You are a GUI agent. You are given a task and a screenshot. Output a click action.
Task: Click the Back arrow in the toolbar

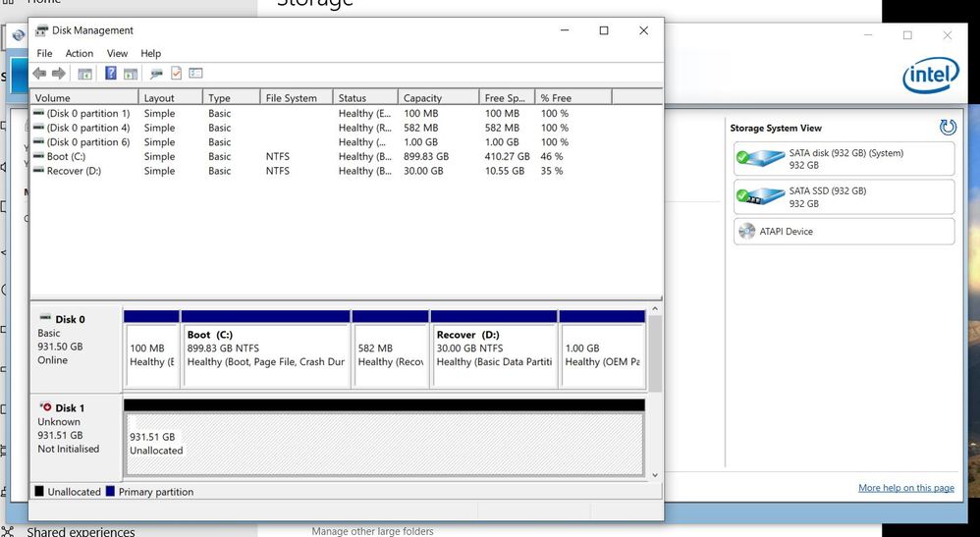pos(39,74)
